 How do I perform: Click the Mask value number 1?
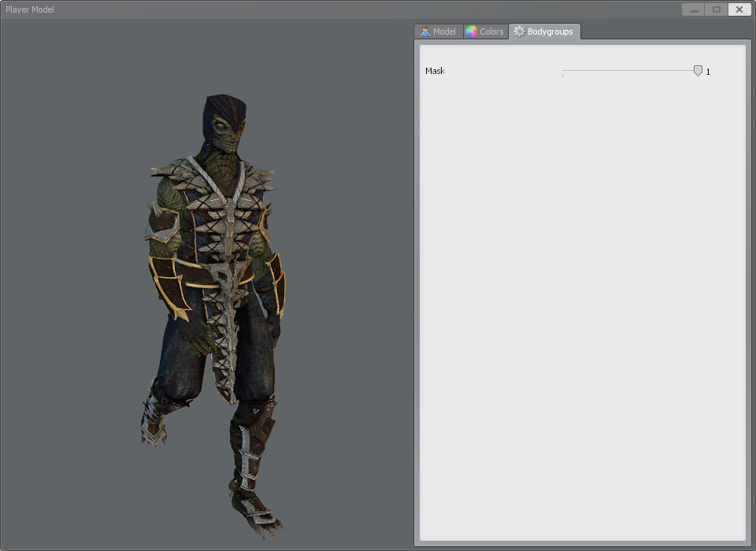(x=708, y=72)
